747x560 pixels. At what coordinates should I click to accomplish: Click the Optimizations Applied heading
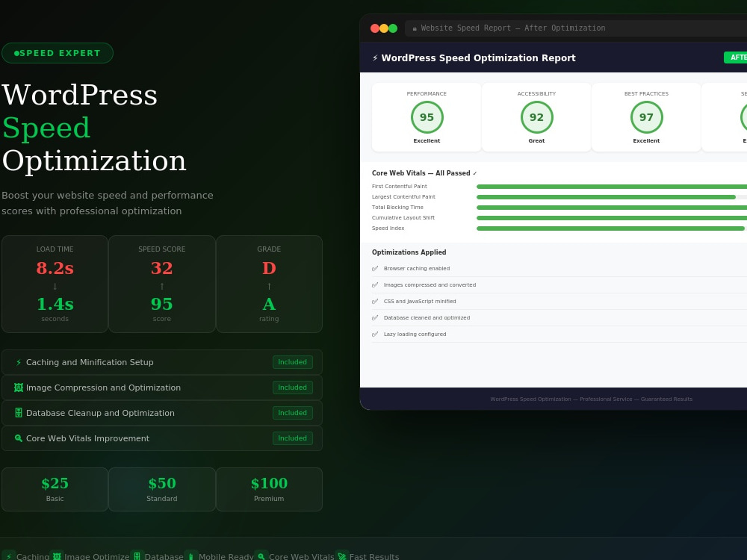click(x=409, y=252)
